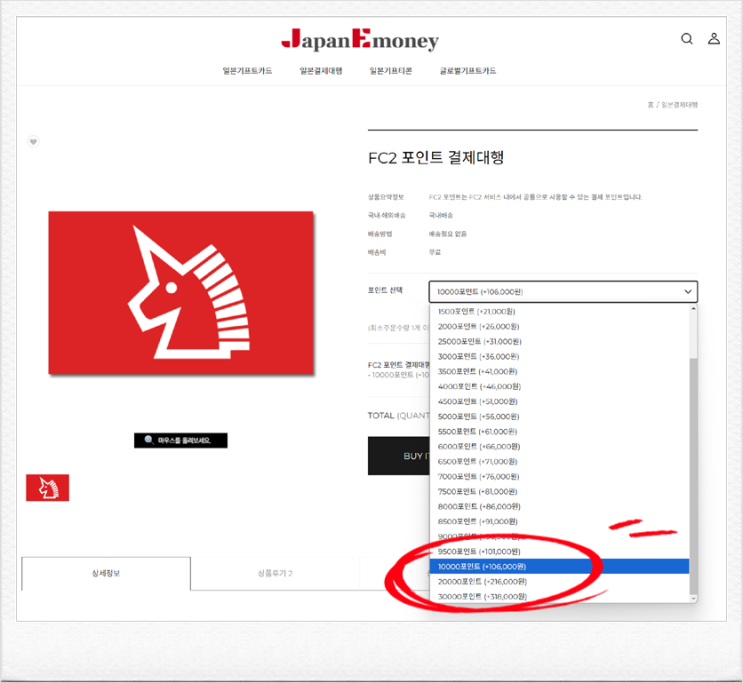Image resolution: width=743 pixels, height=683 pixels.
Task: Click the 무료 shipping fee value
Action: tap(435, 253)
